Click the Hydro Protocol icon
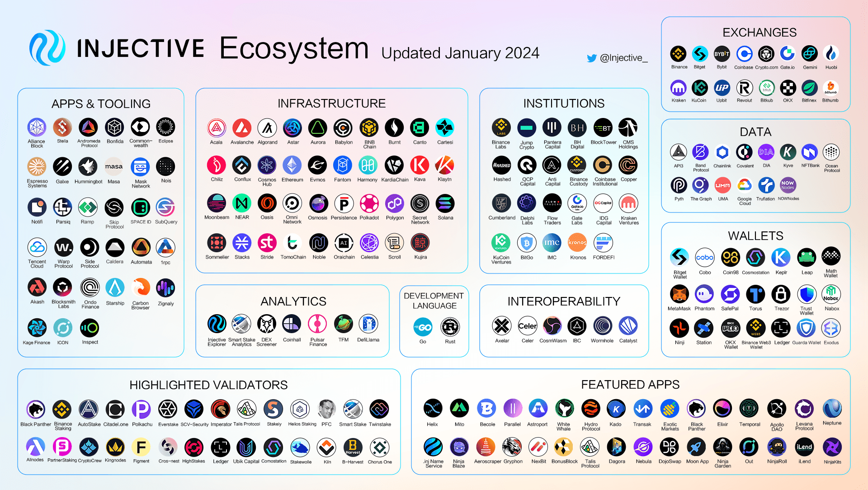This screenshot has height=490, width=868. pos(591,409)
